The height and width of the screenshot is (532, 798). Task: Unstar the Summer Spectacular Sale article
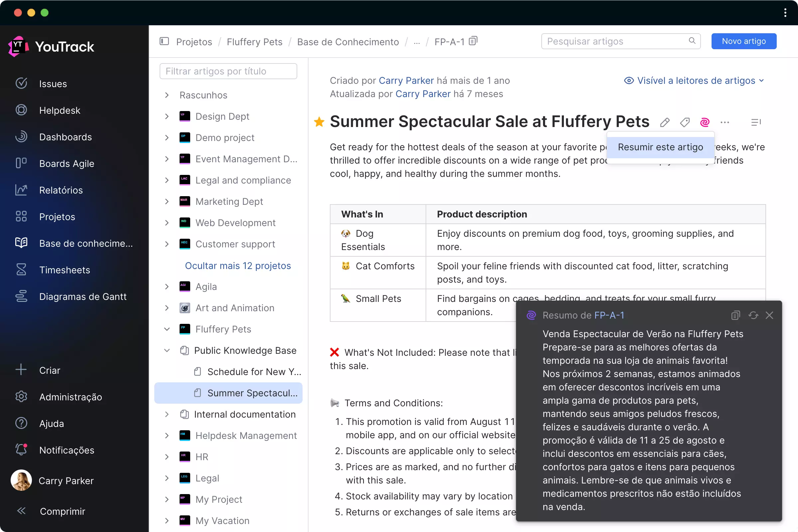[319, 122]
